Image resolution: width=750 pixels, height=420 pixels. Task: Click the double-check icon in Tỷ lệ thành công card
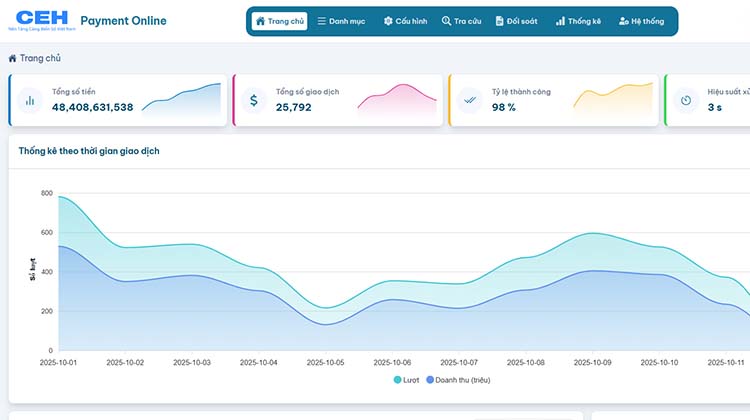click(x=470, y=100)
